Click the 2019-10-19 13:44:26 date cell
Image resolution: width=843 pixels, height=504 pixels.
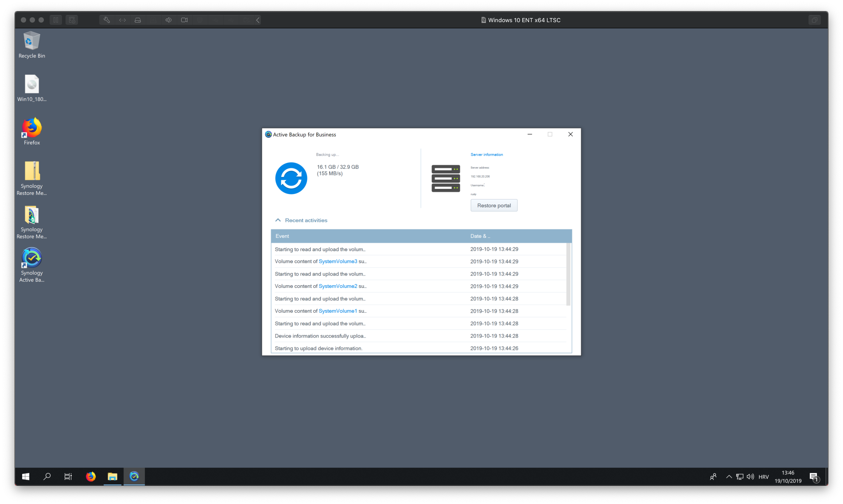494,348
